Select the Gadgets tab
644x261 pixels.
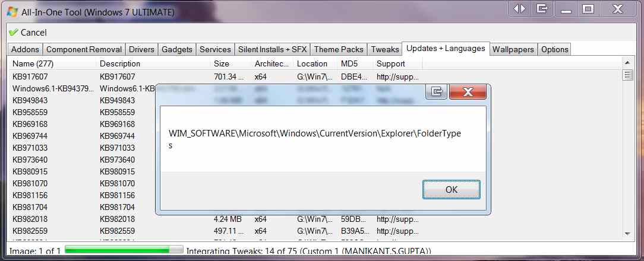tap(176, 49)
